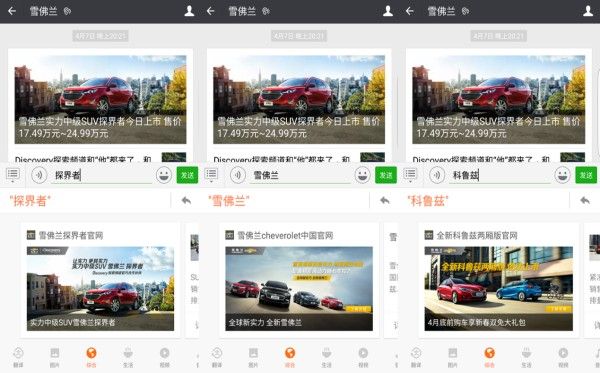Tap the back arrow above the 雪佛兰 input panel

click(x=210, y=11)
